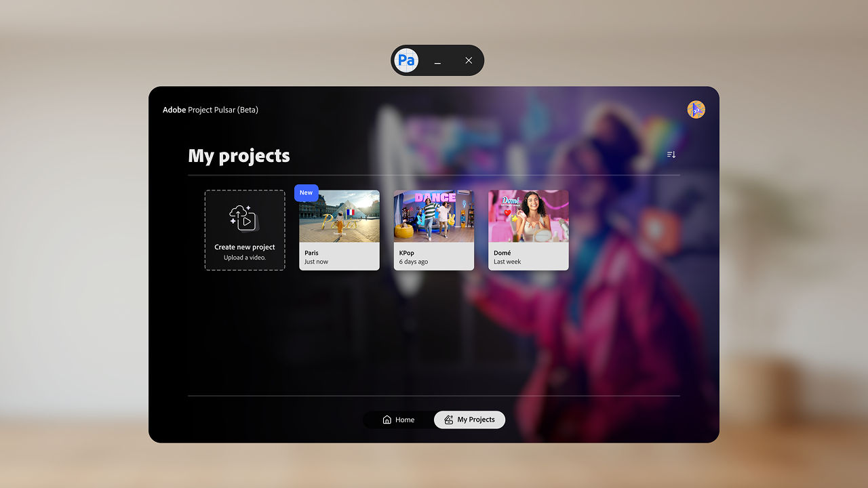The width and height of the screenshot is (868, 488).
Task: Click the Home tab house icon
Action: coord(387,420)
